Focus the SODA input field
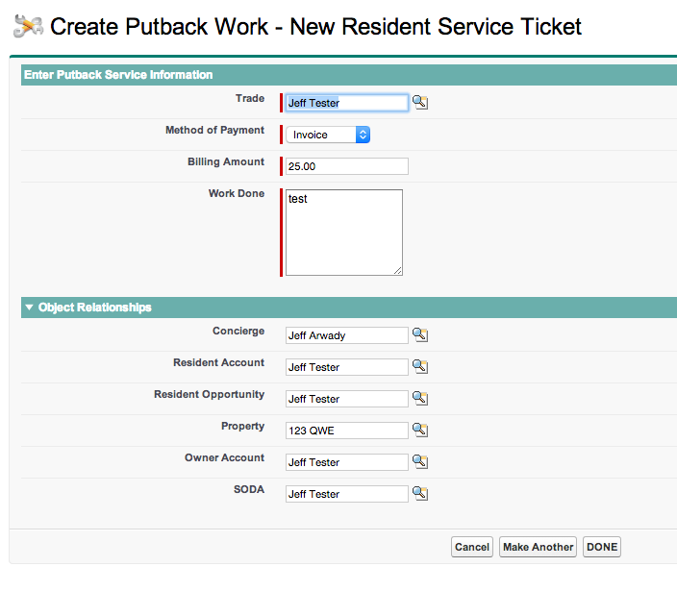 click(x=346, y=494)
